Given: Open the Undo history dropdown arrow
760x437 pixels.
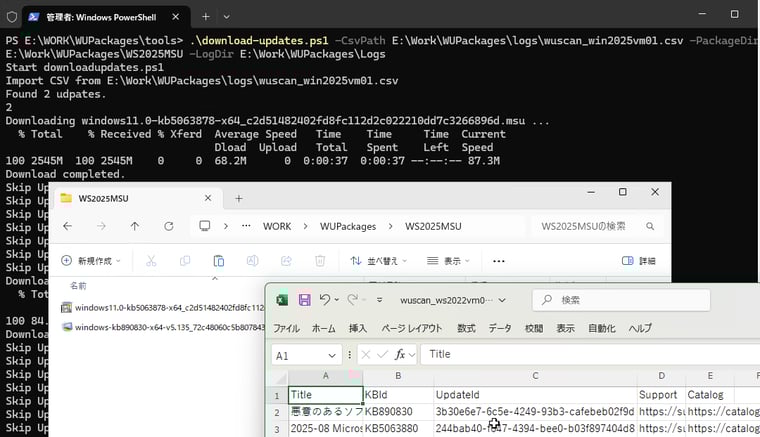Looking at the screenshot, I should coord(336,300).
